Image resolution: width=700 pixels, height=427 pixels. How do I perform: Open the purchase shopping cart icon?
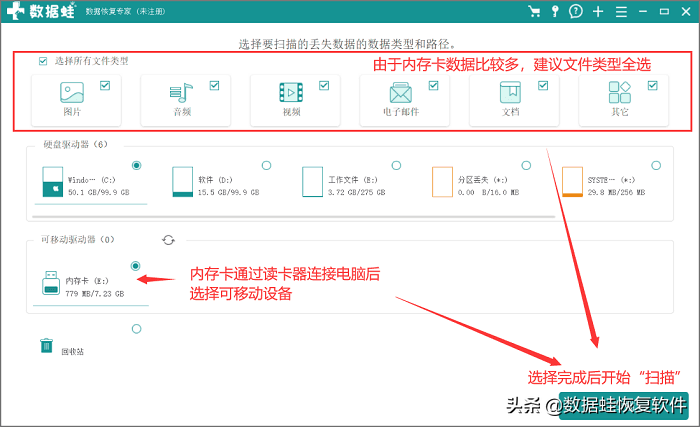click(x=536, y=12)
